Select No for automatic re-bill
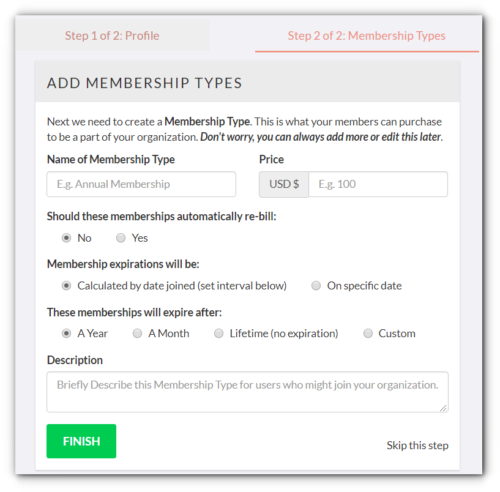 [66, 238]
